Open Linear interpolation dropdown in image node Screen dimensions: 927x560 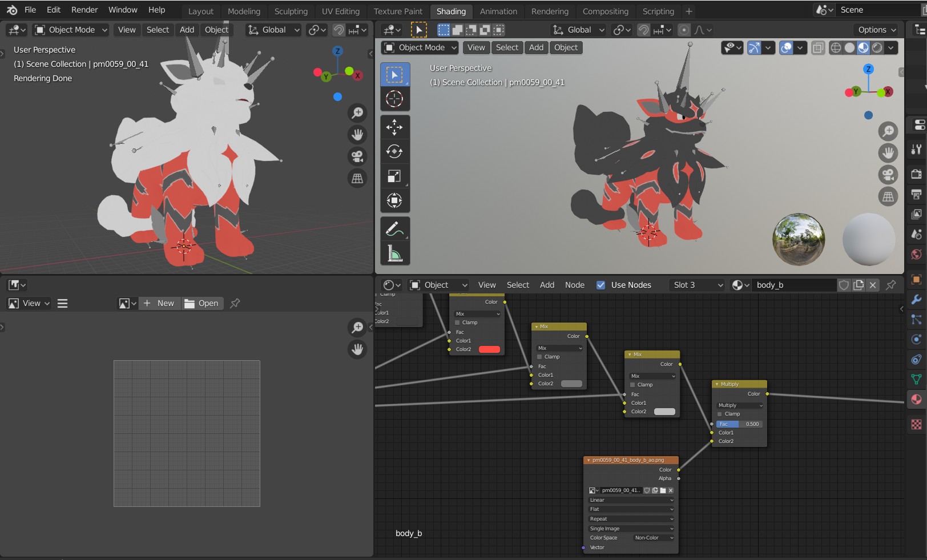click(x=631, y=500)
